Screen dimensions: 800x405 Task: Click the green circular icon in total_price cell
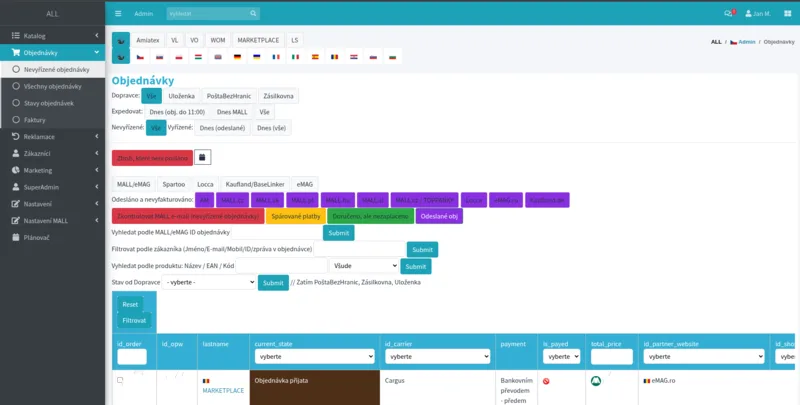coord(596,381)
